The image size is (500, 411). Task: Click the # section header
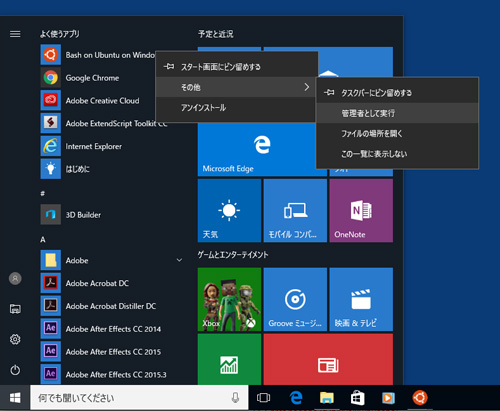point(43,193)
